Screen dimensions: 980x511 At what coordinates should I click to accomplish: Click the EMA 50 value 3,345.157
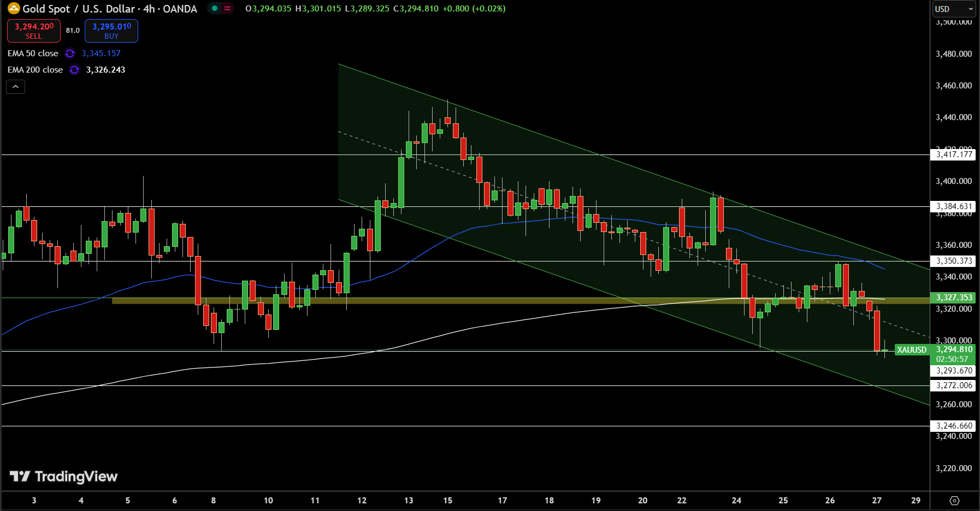(x=101, y=54)
